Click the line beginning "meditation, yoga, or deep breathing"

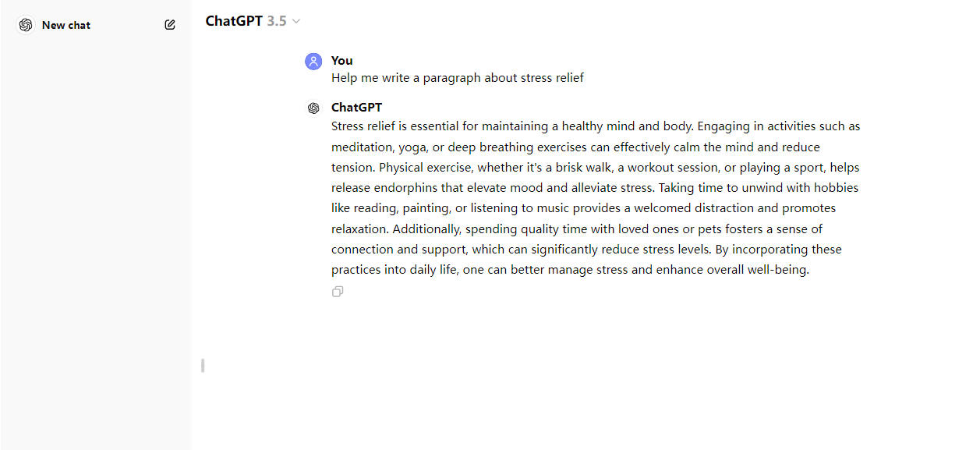575,147
